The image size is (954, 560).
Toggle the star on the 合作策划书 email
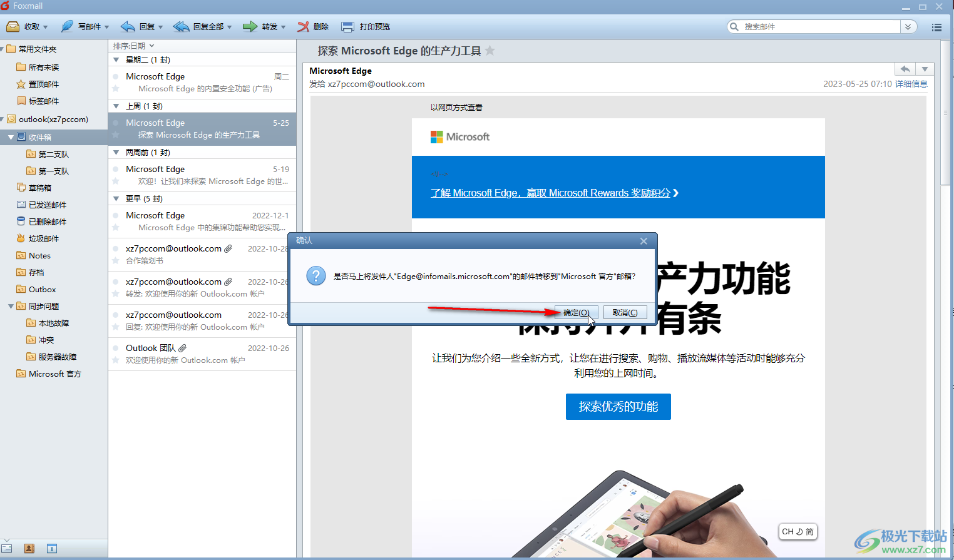tap(116, 261)
